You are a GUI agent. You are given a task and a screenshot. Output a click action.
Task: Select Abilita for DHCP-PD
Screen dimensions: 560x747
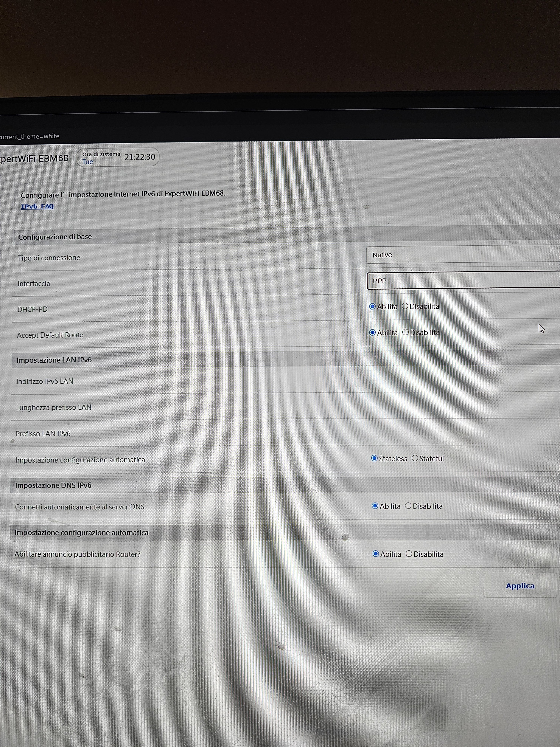(x=372, y=307)
